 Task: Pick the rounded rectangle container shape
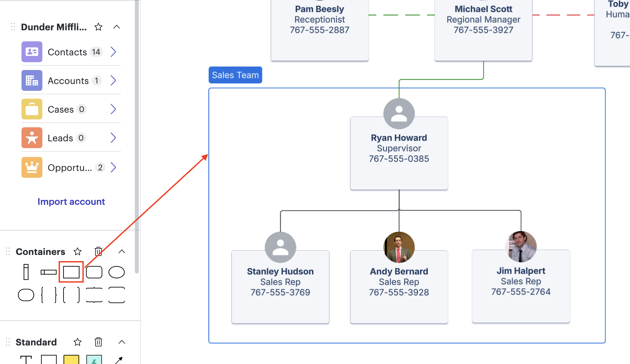[x=94, y=272]
